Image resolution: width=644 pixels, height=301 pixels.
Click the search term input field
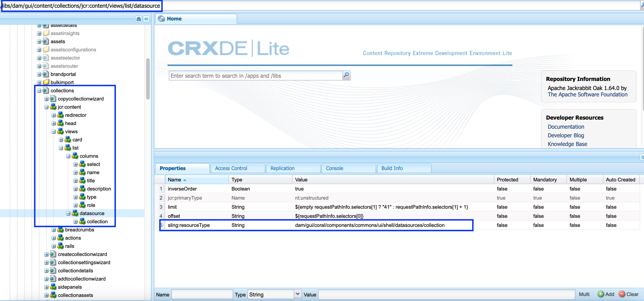(255, 76)
